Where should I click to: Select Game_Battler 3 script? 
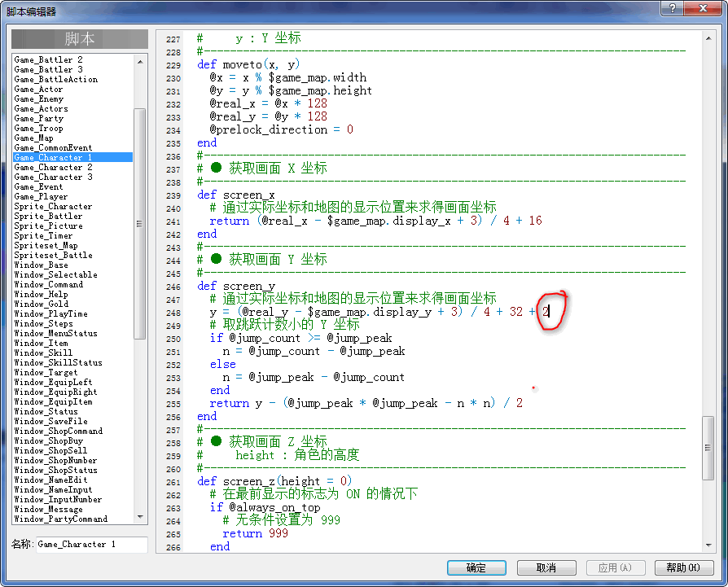click(x=48, y=69)
